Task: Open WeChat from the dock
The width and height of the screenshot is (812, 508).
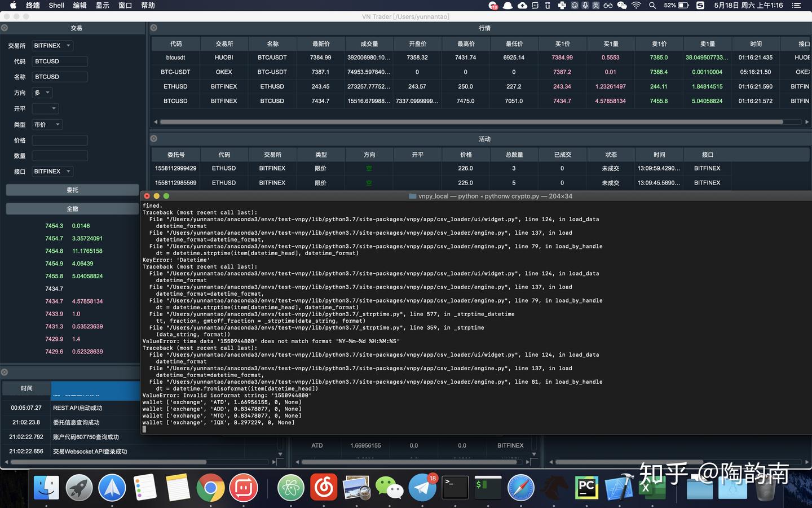Action: (389, 488)
